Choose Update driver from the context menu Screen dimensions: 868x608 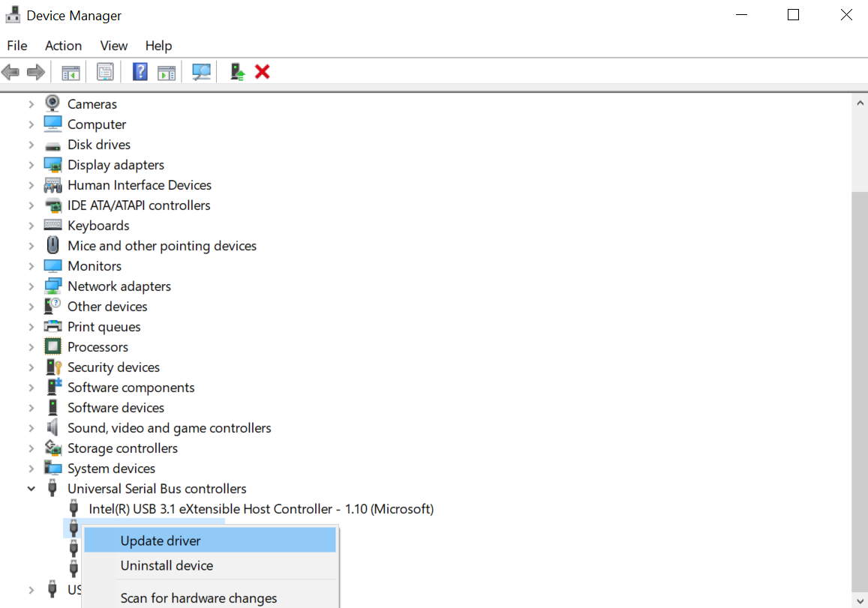coord(160,540)
